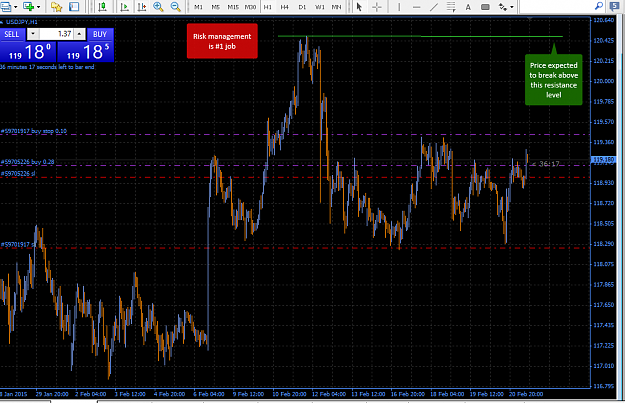625x403 pixels.
Task: Pick the Trendline drawing tool
Action: pyautogui.click(x=434, y=6)
